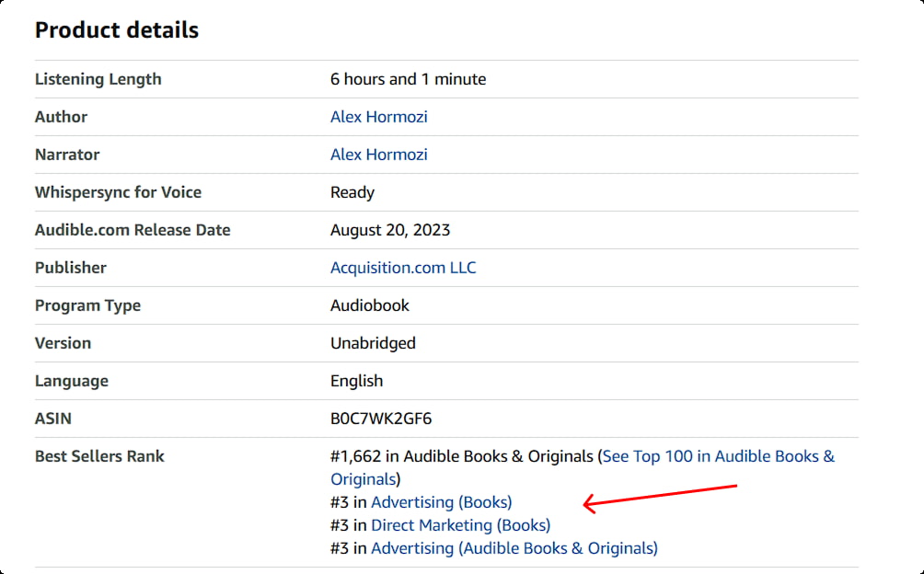Select the Ready value
The image size is (924, 574).
(x=352, y=192)
